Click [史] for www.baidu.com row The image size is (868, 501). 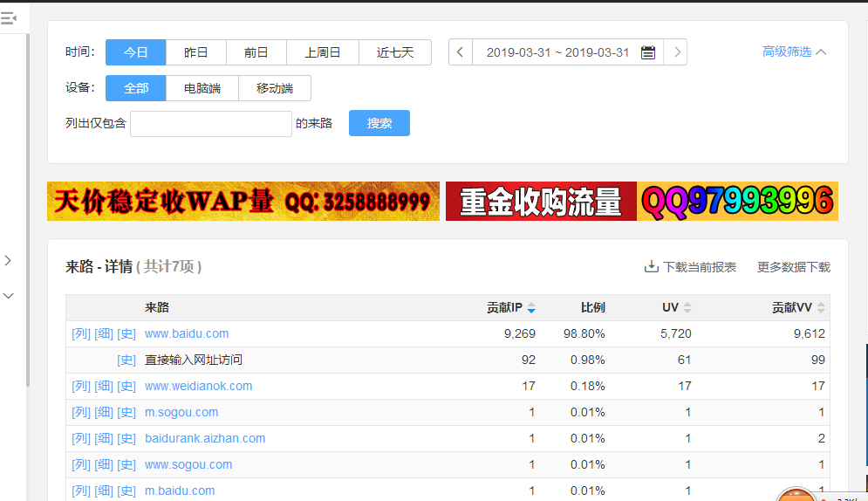click(126, 333)
